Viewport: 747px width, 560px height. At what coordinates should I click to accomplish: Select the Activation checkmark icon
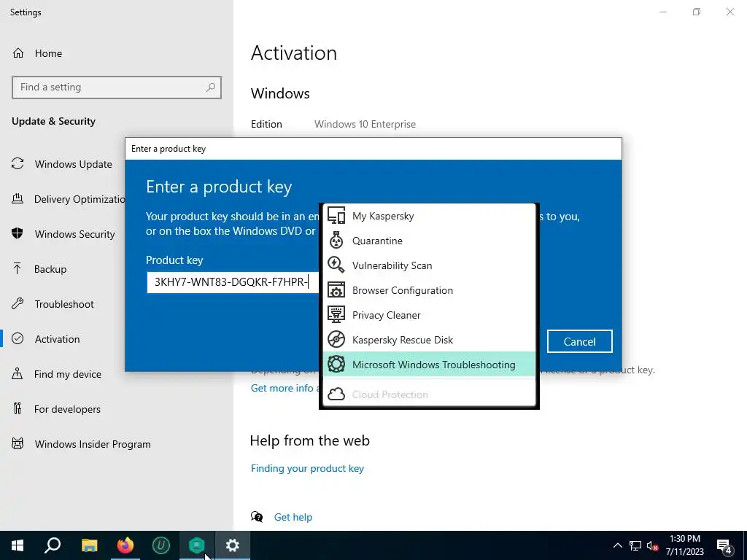point(18,338)
